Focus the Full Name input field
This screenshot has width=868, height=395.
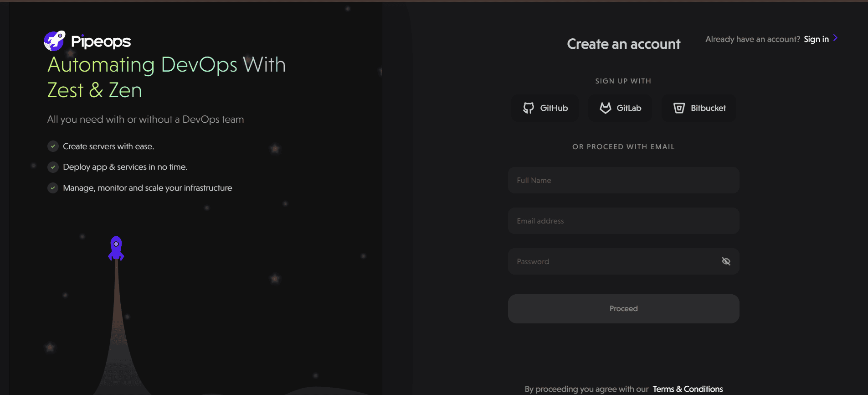(x=623, y=180)
